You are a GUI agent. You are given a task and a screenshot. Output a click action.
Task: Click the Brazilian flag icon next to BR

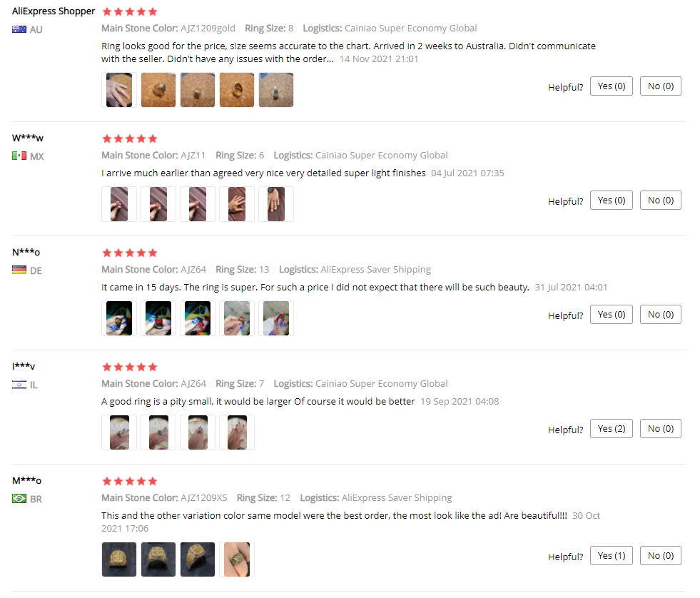19,498
